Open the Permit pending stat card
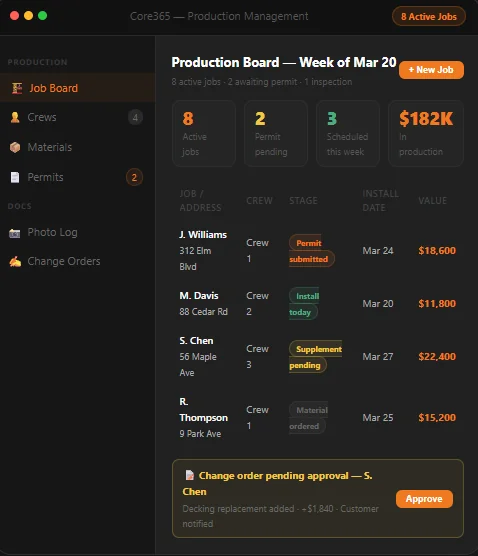Image resolution: width=478 pixels, height=556 pixels. click(276, 134)
